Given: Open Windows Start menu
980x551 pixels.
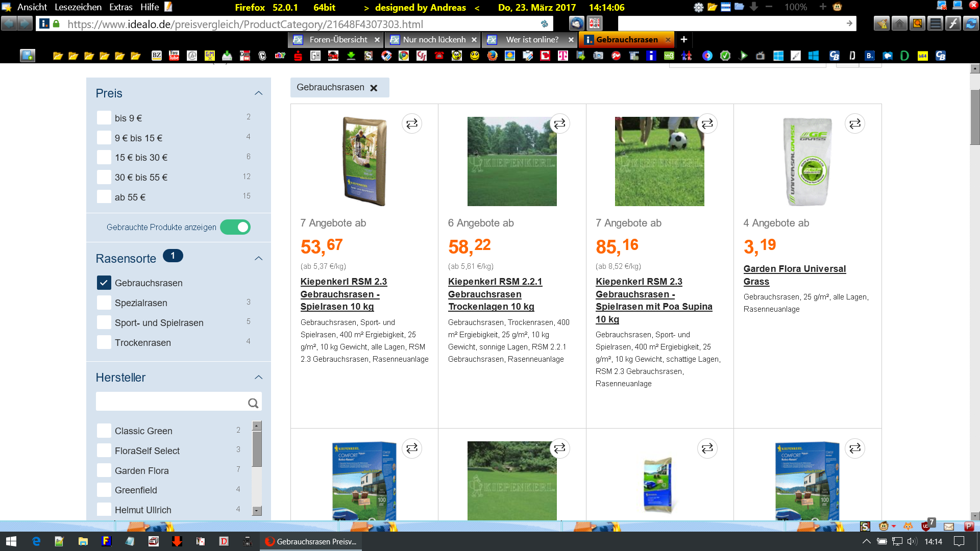Looking at the screenshot, I should (x=11, y=541).
